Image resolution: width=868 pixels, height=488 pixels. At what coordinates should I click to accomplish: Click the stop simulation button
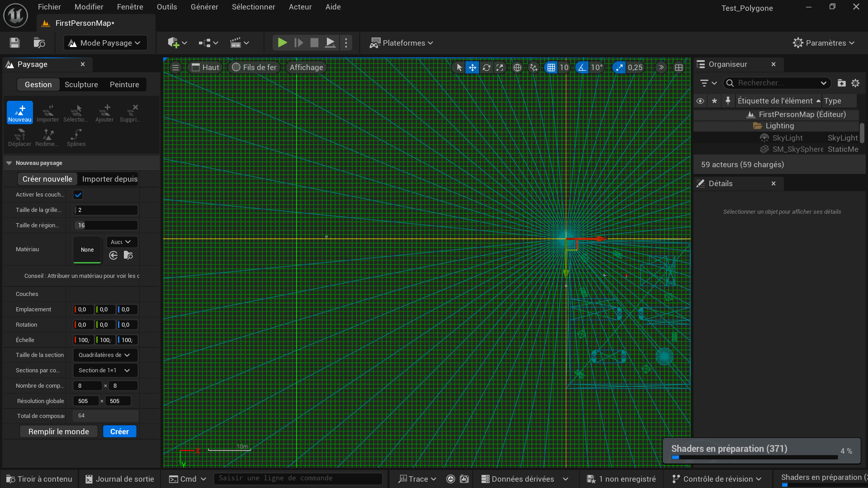314,43
